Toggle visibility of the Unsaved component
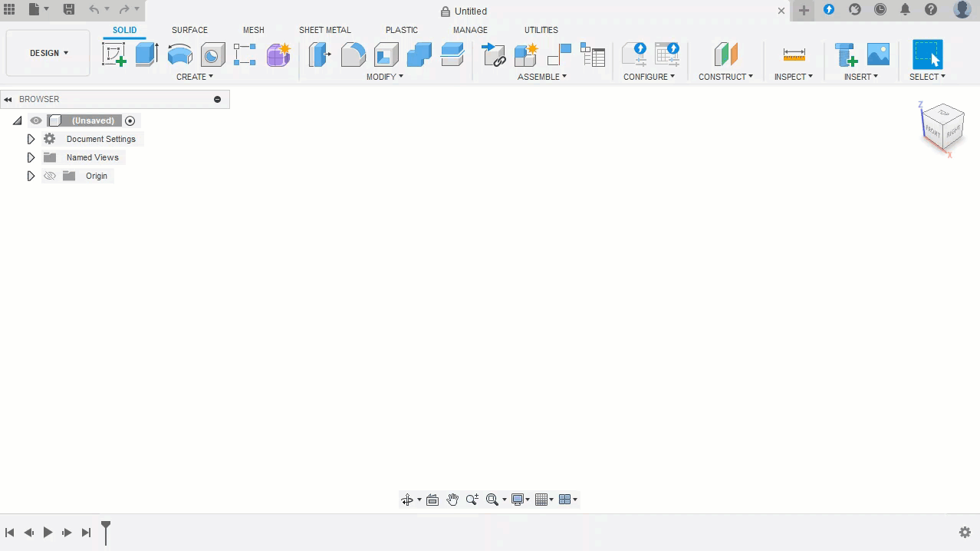Image resolution: width=980 pixels, height=551 pixels. point(36,120)
